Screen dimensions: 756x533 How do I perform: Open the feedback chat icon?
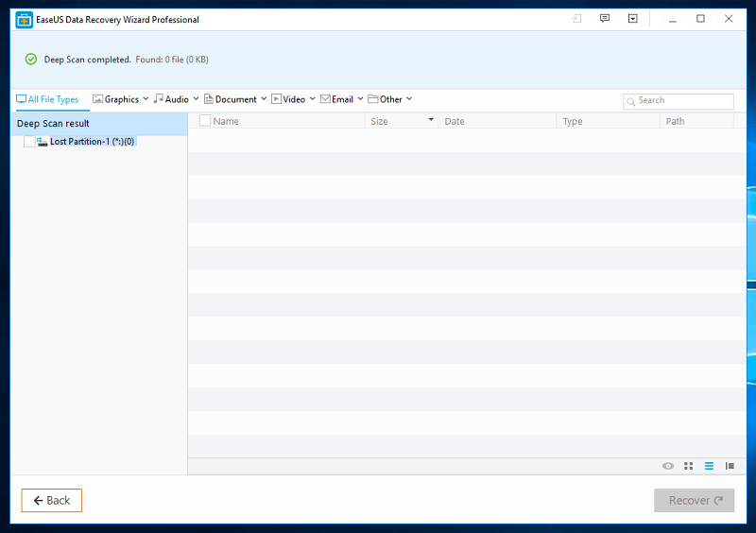click(605, 18)
